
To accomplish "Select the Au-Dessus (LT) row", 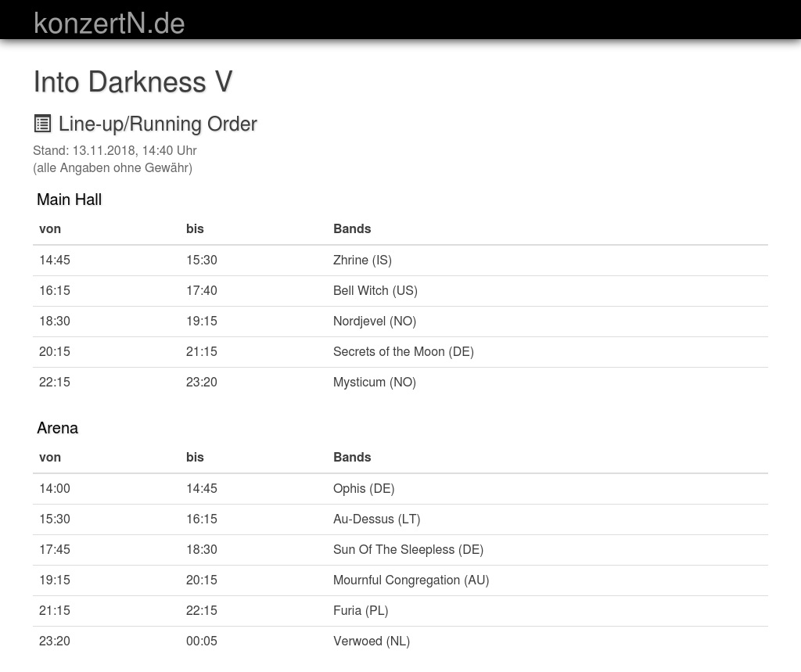I will point(376,519).
